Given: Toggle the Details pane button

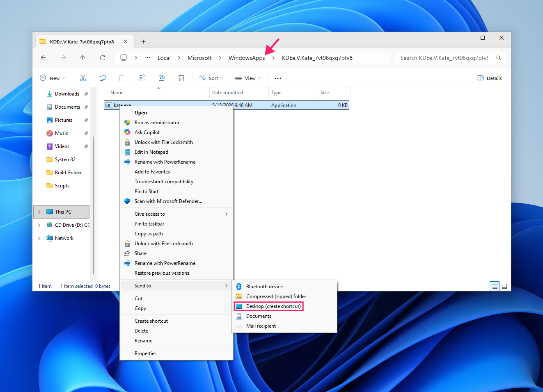Looking at the screenshot, I should [489, 78].
